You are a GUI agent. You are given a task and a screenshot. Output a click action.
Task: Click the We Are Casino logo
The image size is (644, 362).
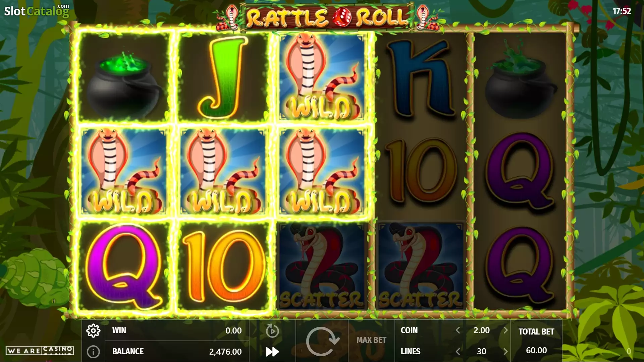coord(40,351)
